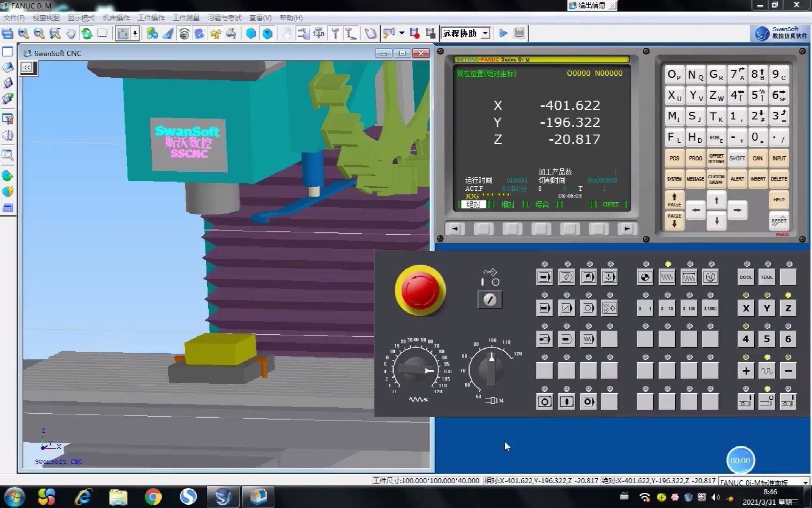812x508 pixels.
Task: Click the plus direction jog button
Action: [746, 371]
